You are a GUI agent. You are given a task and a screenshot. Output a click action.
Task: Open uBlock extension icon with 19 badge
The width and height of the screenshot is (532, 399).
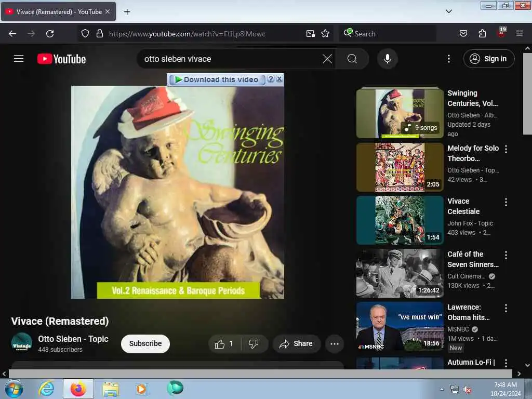point(501,33)
